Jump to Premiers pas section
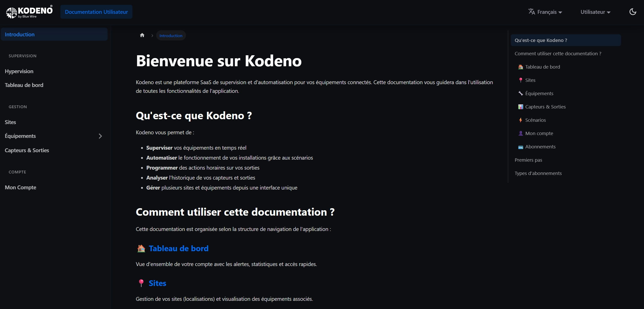The image size is (644, 309). click(528, 160)
